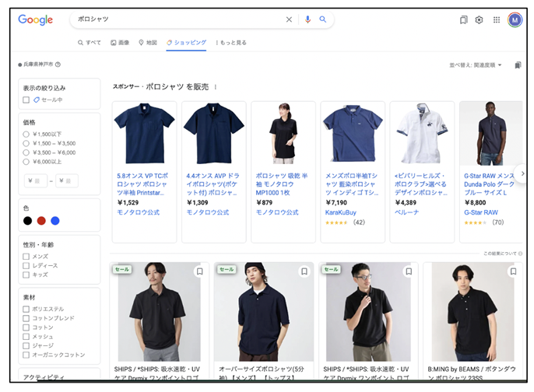Click the 兵庫県神戸市 location text

click(38, 65)
